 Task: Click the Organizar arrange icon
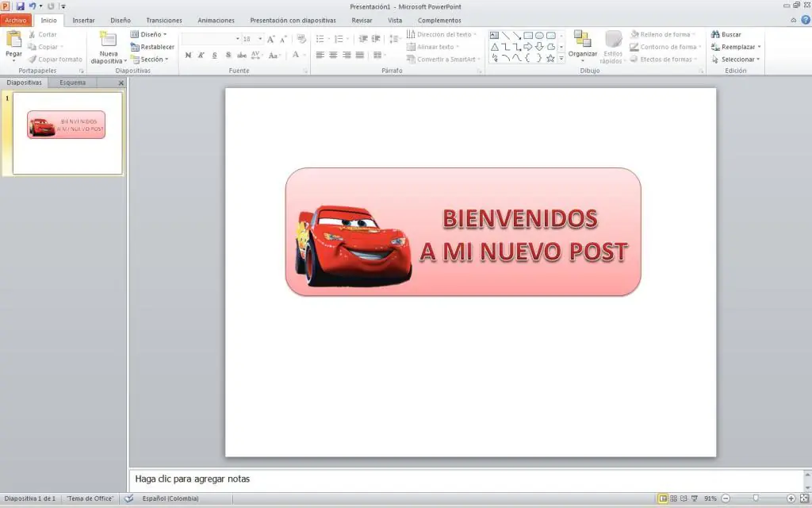583,39
